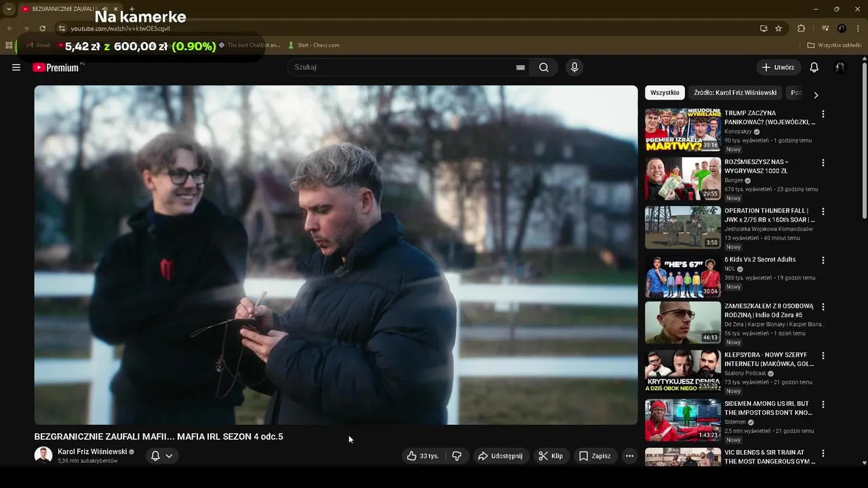Screen dimensions: 868x488
Task: Click the Klip button
Action: pos(551,456)
